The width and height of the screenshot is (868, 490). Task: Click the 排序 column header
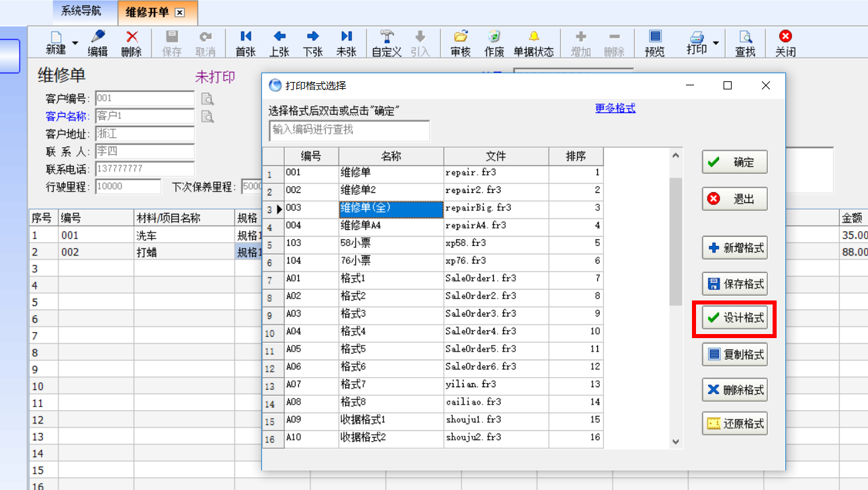coord(576,156)
